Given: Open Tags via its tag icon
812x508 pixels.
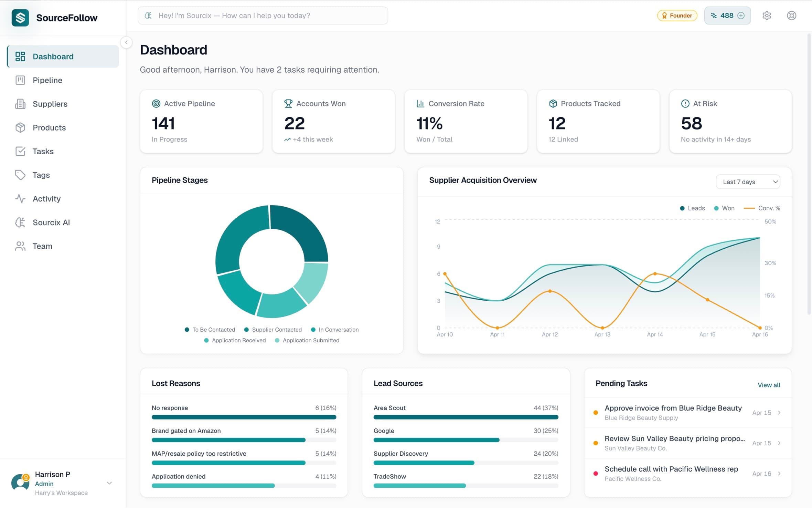Looking at the screenshot, I should pyautogui.click(x=20, y=175).
